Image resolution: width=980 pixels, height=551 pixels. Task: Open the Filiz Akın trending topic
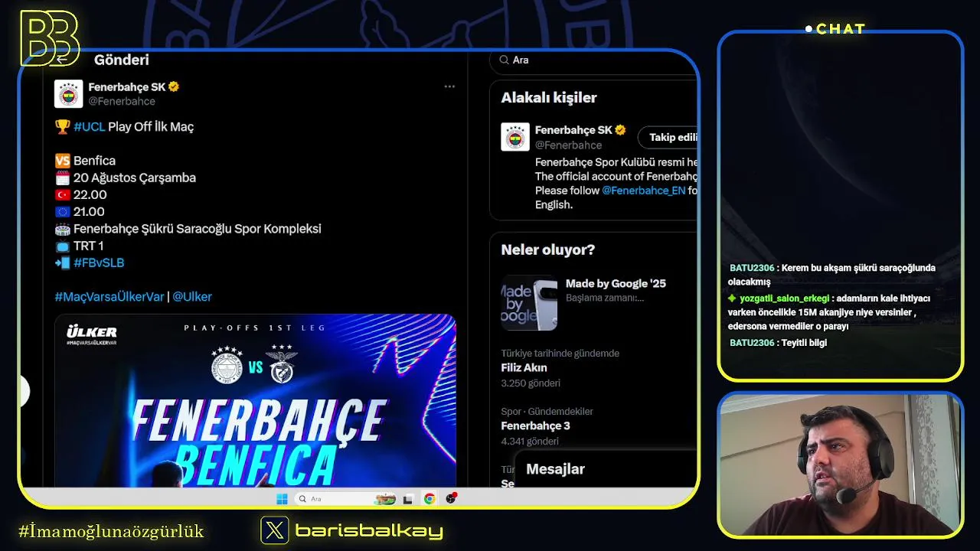(x=524, y=367)
